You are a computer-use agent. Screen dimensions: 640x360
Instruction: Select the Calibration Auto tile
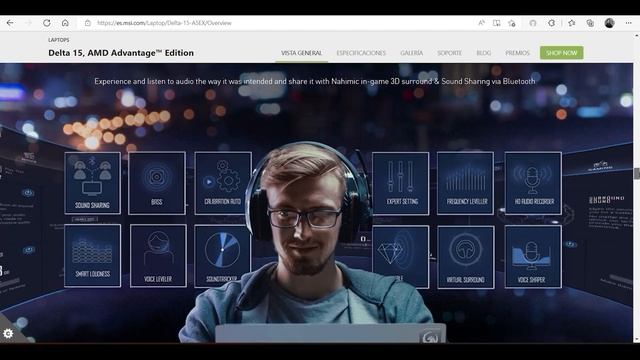point(223,183)
